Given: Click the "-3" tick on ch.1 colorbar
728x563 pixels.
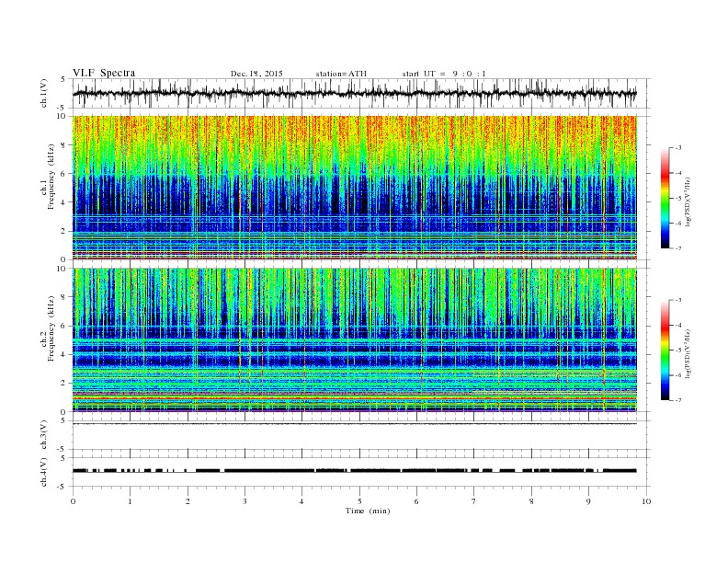Looking at the screenshot, I should click(x=677, y=148).
